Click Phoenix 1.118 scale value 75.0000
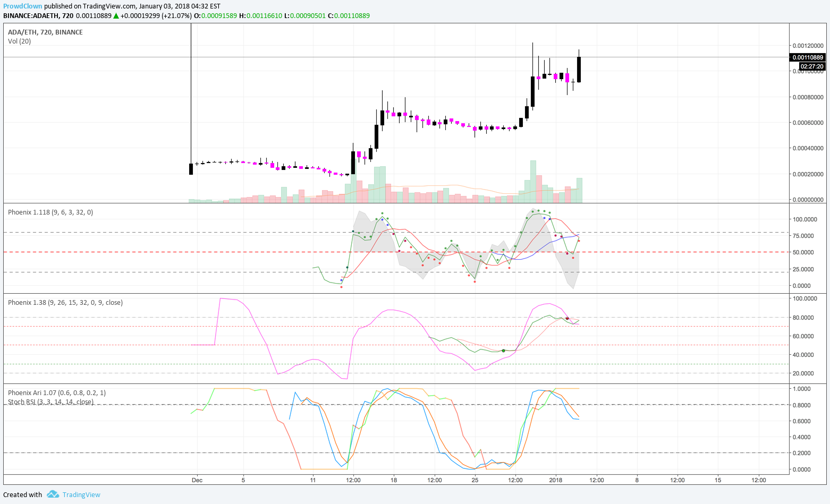 click(804, 236)
